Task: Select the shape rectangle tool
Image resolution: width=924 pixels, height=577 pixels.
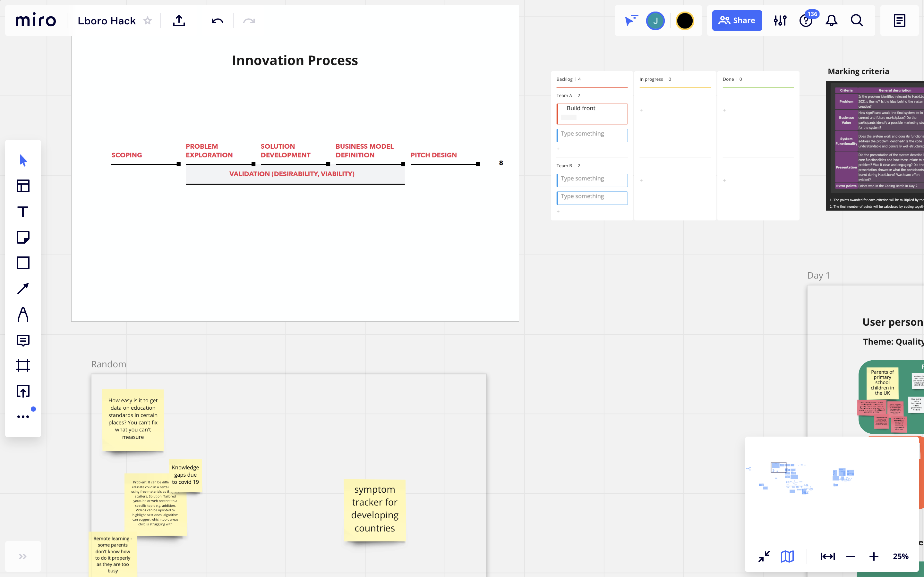Action: pos(23,263)
